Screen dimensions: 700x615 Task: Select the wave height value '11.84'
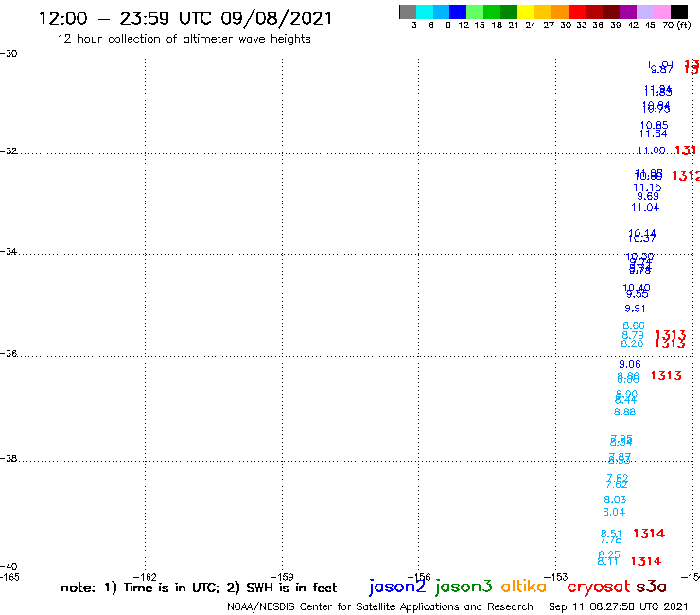[654, 133]
